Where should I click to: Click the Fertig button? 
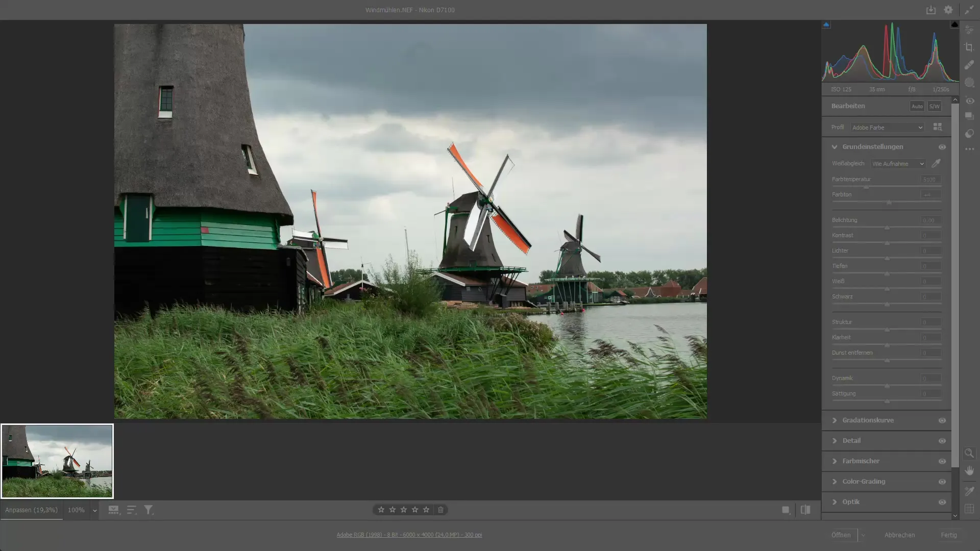pos(950,534)
